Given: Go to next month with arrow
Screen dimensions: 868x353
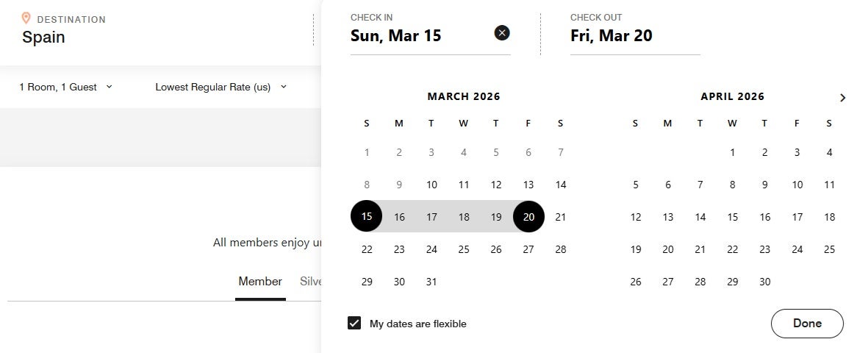Looking at the screenshot, I should [842, 98].
